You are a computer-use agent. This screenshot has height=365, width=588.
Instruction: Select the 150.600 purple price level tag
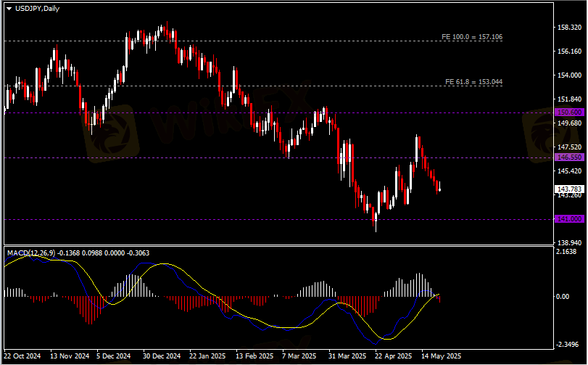(x=569, y=112)
